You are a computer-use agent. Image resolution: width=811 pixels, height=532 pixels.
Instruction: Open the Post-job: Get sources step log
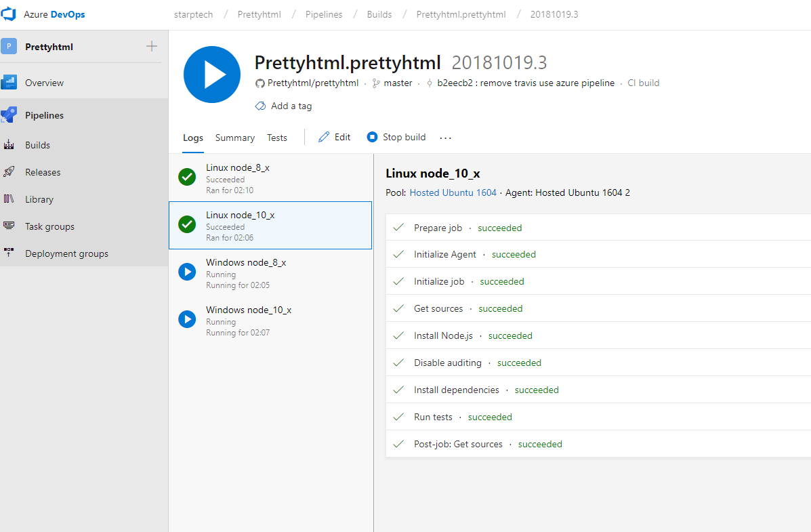pos(598,444)
